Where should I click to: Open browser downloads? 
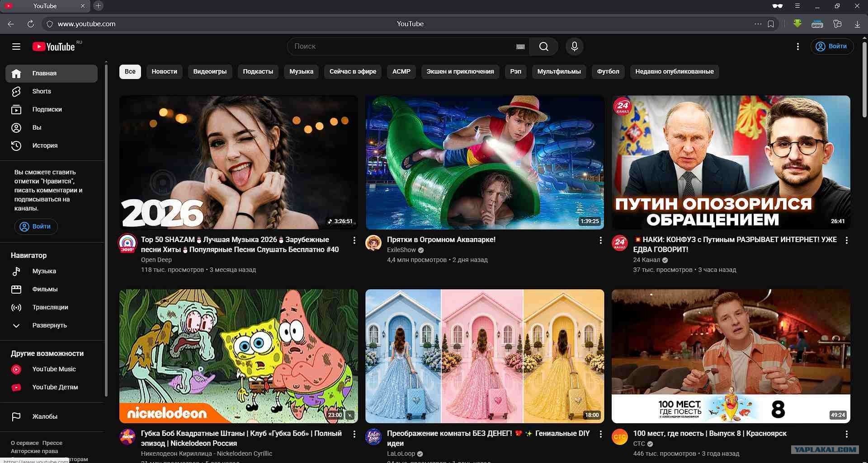coord(857,24)
